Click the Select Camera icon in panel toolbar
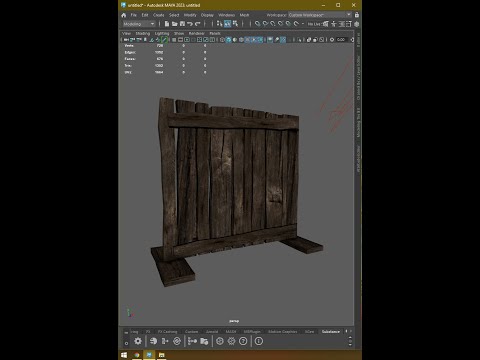 126,40
